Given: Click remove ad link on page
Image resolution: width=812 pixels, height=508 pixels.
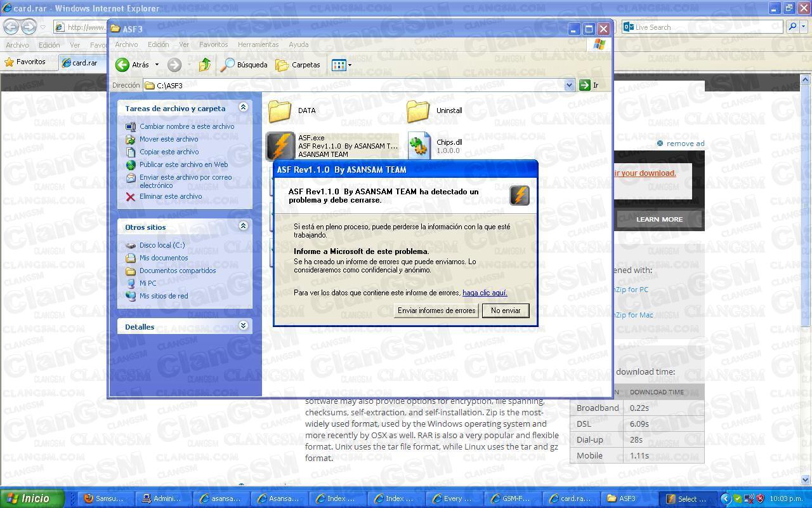Looking at the screenshot, I should coord(681,144).
